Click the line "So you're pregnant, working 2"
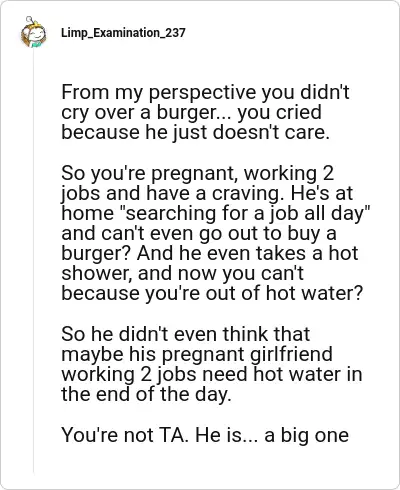 pos(198,173)
